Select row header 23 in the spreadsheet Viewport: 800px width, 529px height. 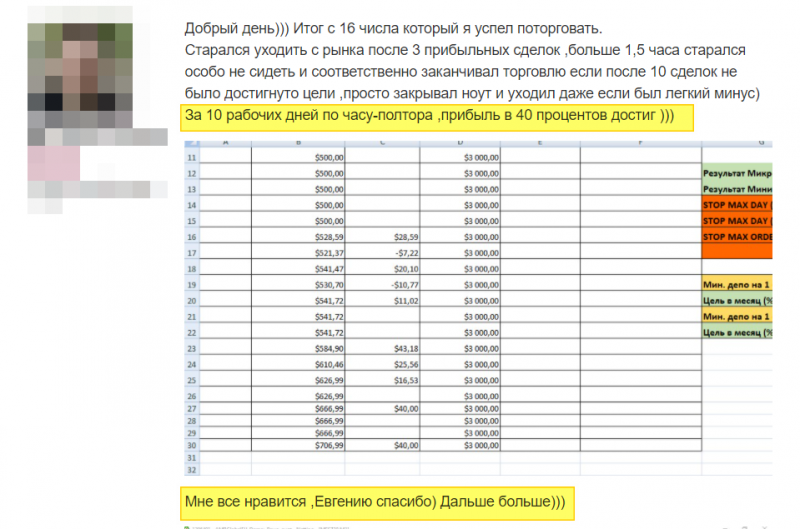tap(192, 349)
